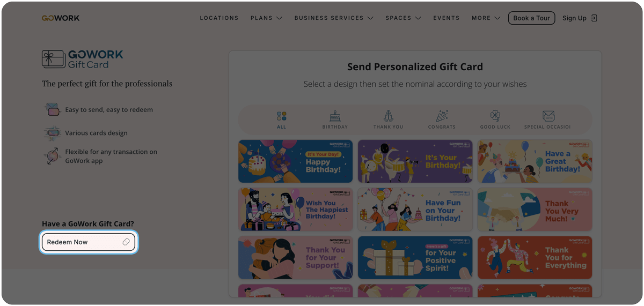Choose the Special Occasion envelope icon
Image resolution: width=644 pixels, height=306 pixels.
(x=548, y=116)
